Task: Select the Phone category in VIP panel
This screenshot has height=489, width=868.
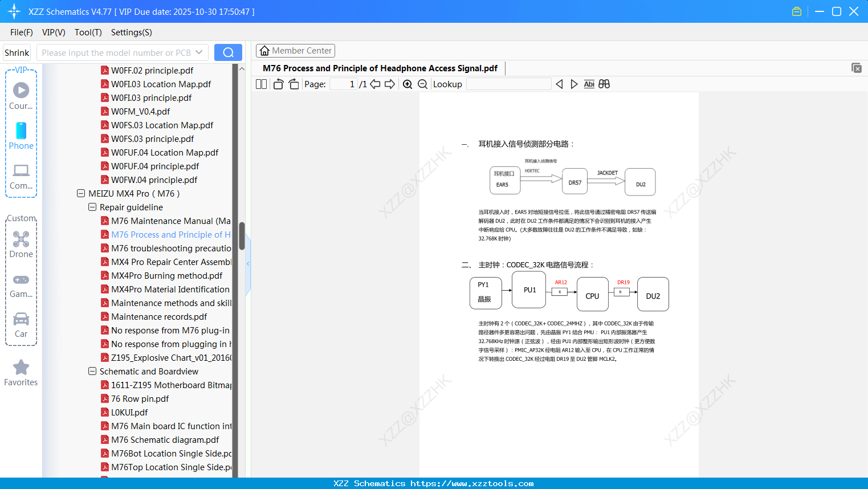Action: [21, 131]
